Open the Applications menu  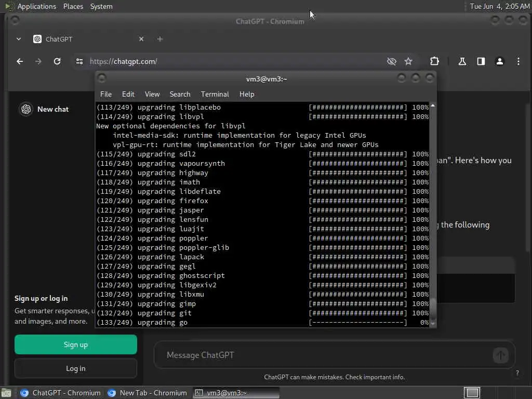click(x=37, y=6)
